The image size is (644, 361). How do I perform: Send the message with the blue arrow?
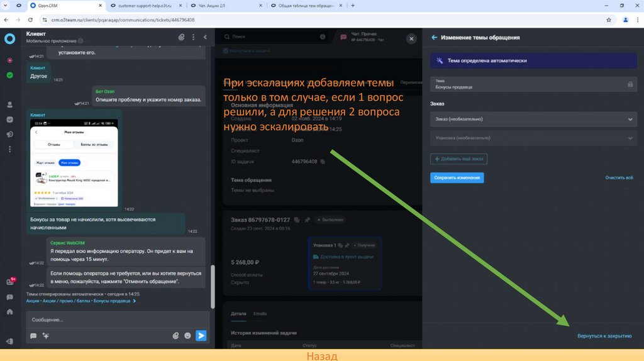point(201,336)
